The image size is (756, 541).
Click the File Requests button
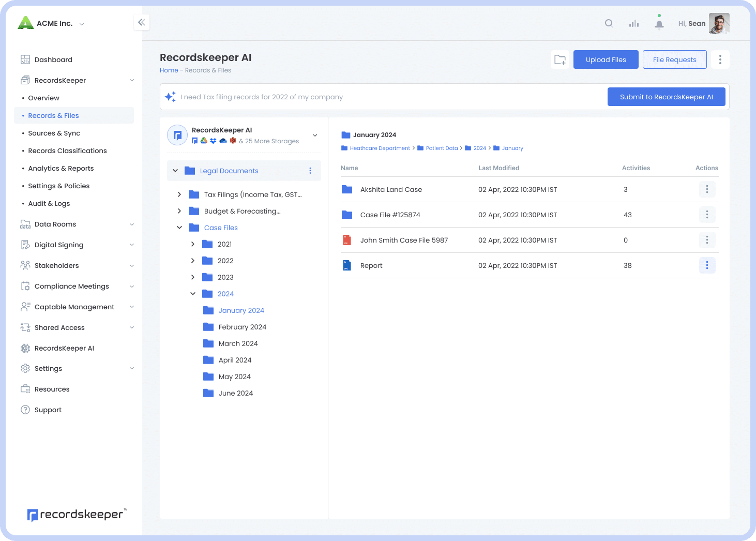pos(675,59)
